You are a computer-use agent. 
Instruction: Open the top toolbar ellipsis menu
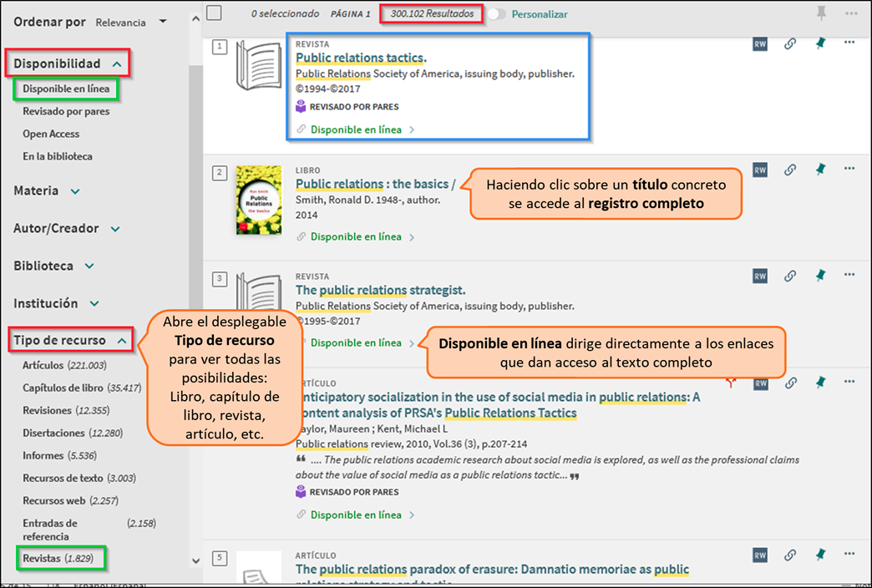850,13
